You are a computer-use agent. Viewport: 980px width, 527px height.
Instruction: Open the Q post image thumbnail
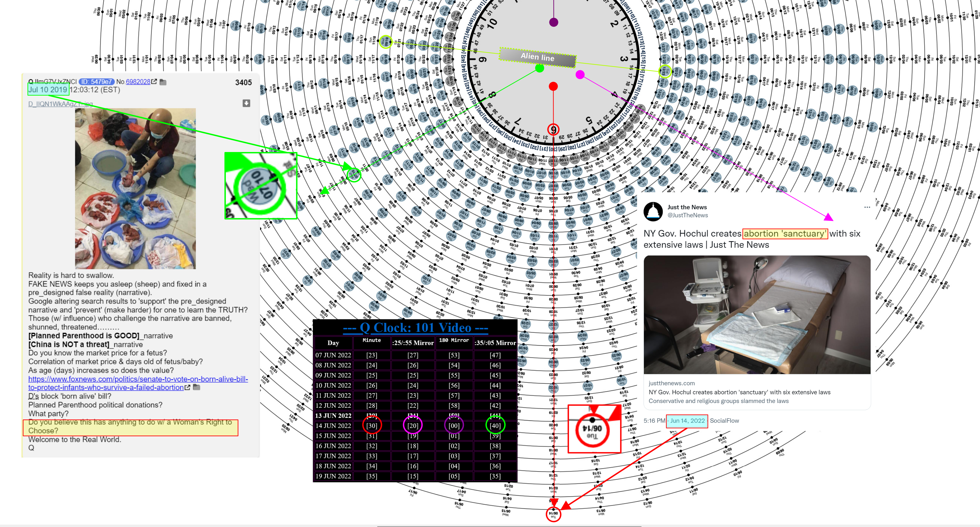click(136, 188)
